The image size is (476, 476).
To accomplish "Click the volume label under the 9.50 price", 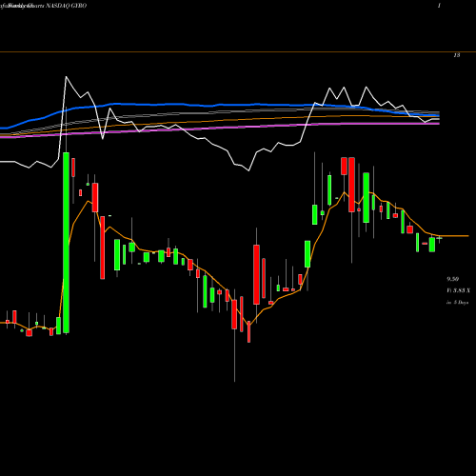I will pyautogui.click(x=458, y=290).
